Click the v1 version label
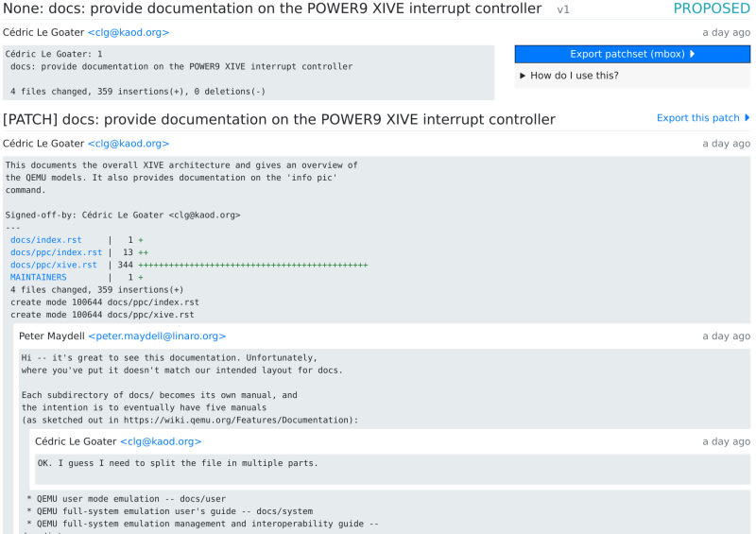This screenshot has height=534, width=756. click(563, 10)
